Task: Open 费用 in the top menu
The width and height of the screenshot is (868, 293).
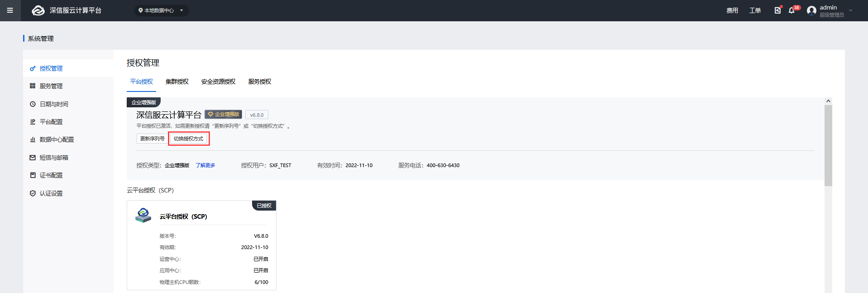Action: coord(732,10)
